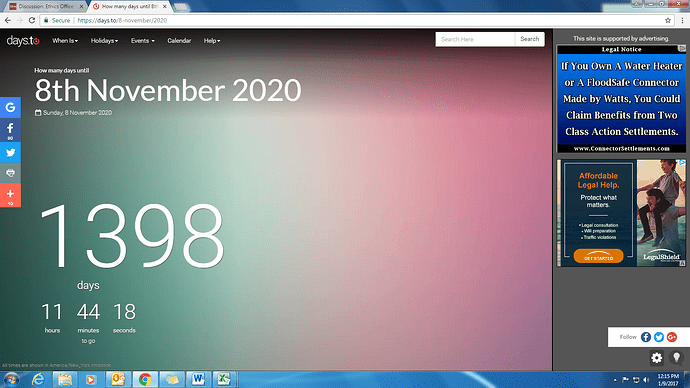Bookmark this page with star icon

(x=668, y=20)
